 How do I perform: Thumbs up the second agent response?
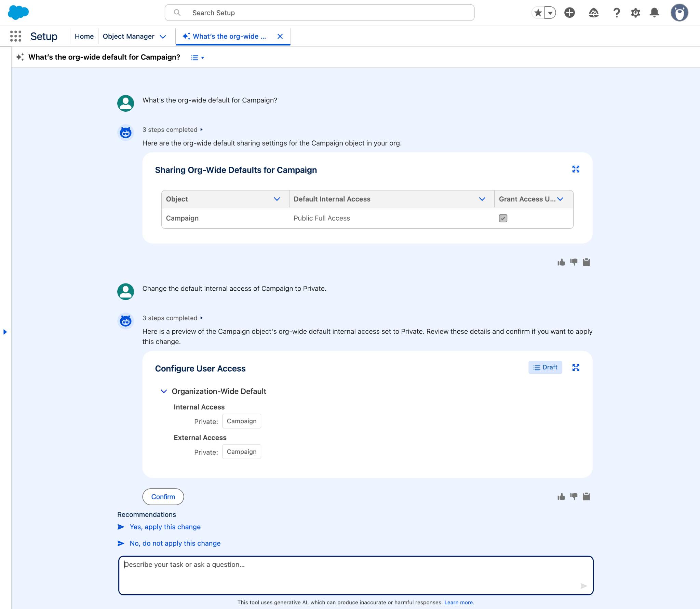coord(561,497)
